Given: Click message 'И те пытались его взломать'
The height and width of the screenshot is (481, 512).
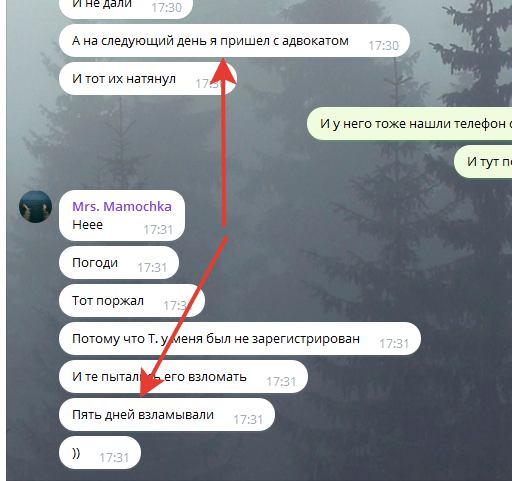Looking at the screenshot, I should (x=183, y=377).
